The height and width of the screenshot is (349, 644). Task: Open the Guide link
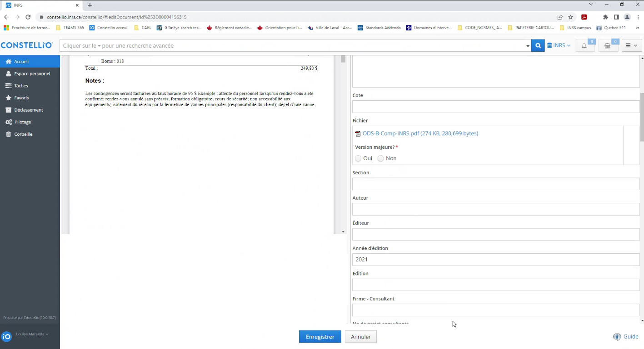tap(631, 337)
